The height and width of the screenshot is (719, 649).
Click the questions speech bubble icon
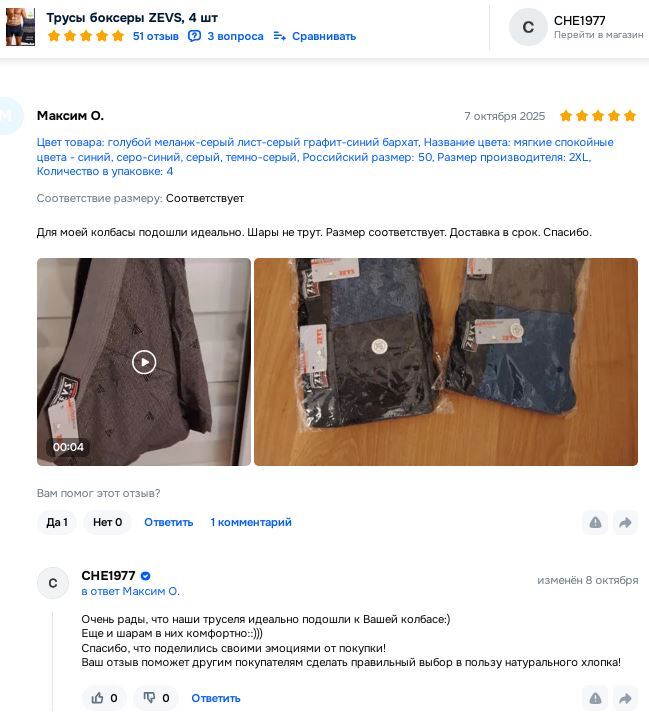194,36
